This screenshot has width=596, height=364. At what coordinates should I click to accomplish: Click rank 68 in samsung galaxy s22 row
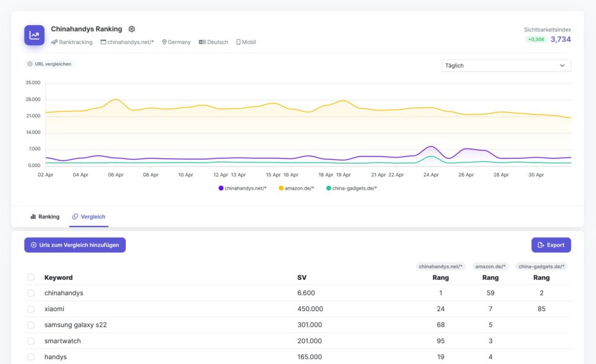point(441,325)
